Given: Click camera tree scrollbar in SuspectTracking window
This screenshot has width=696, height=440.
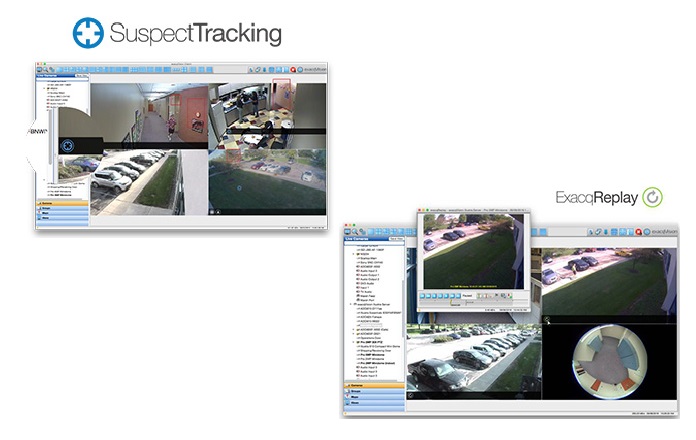Looking at the screenshot, I should point(51,138).
